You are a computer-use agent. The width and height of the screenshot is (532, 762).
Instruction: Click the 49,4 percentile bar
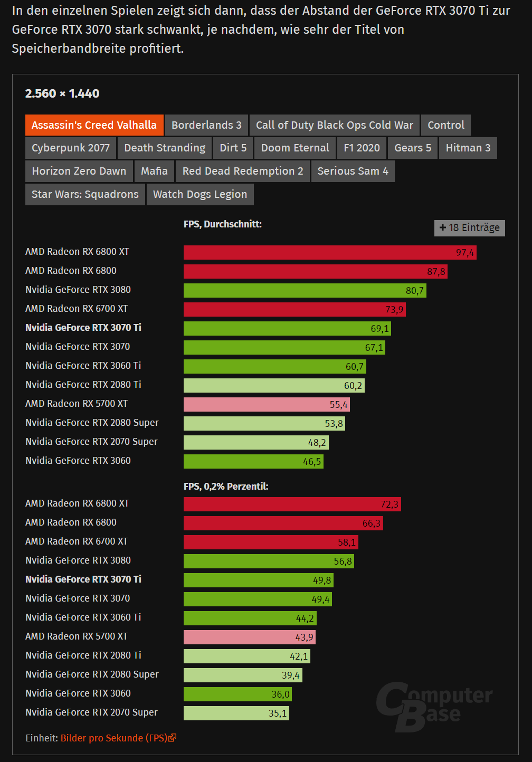click(x=258, y=599)
